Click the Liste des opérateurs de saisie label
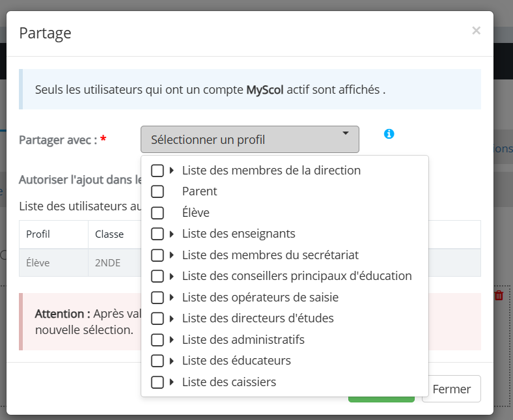 click(260, 297)
